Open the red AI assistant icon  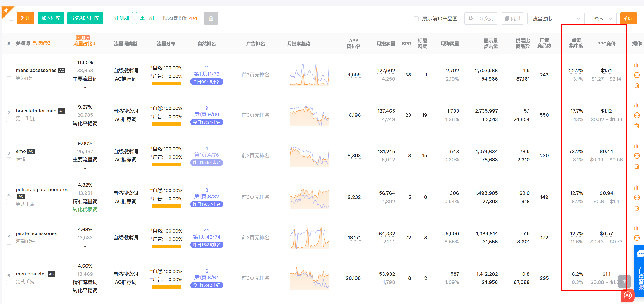(x=627, y=295)
